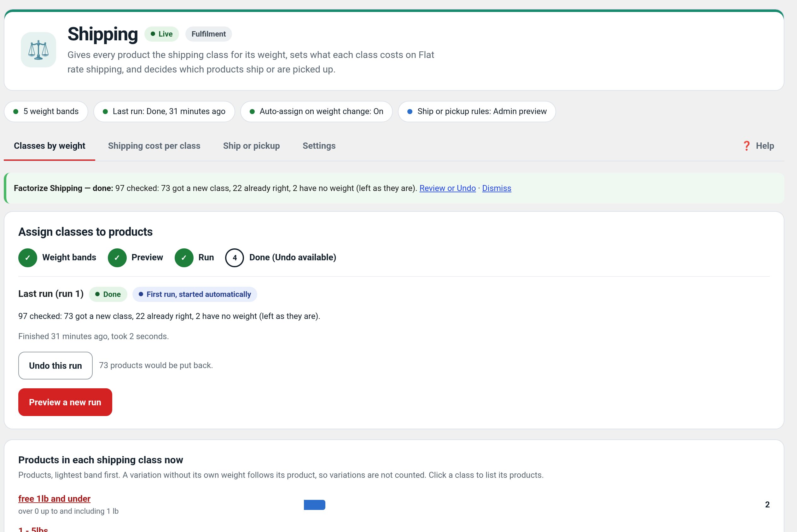Open the free 1lb and under class
The image size is (797, 532).
(54, 499)
